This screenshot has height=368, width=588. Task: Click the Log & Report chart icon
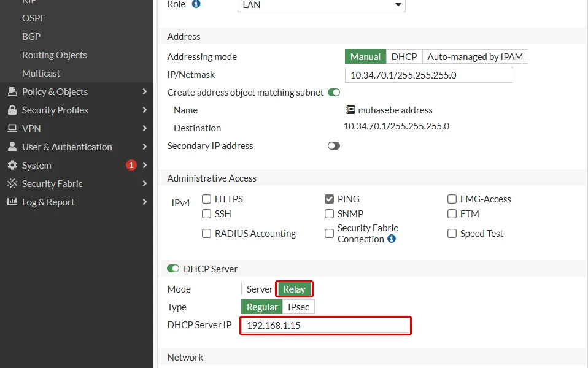pyautogui.click(x=12, y=202)
